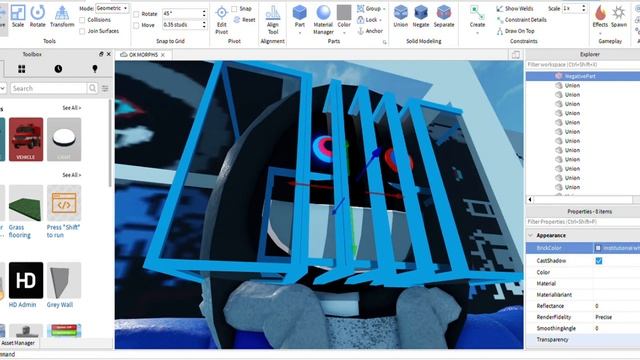
Task: Toggle the viewport split view icon
Action: (516, 55)
